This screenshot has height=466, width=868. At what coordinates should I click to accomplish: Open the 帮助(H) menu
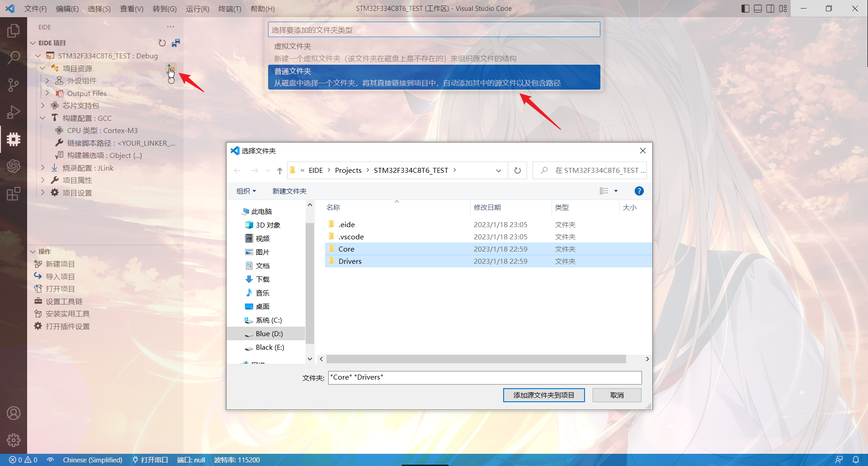tap(263, 9)
